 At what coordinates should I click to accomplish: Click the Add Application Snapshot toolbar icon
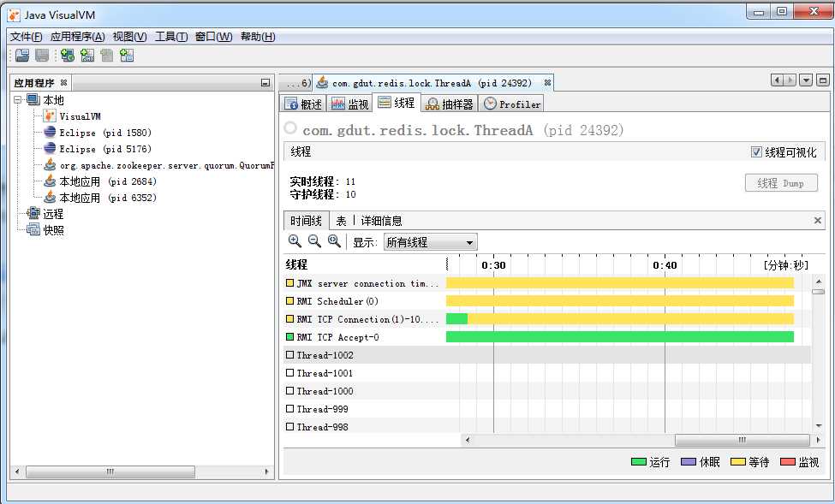(x=127, y=55)
